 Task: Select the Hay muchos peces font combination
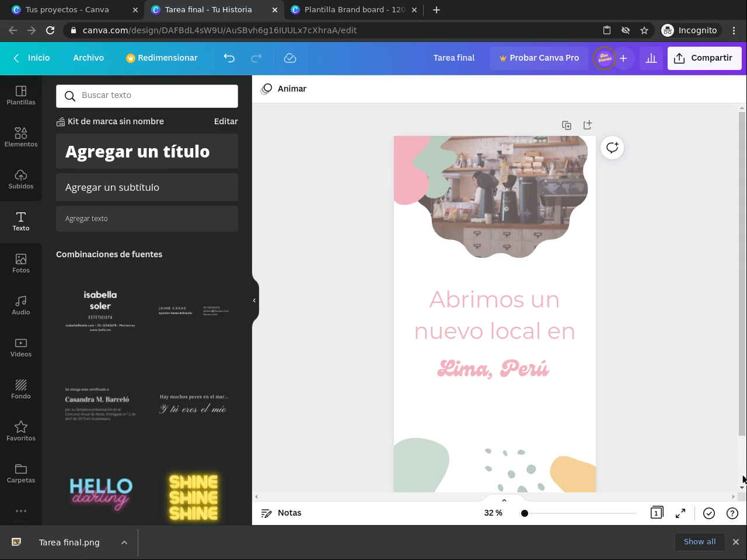coord(194,404)
